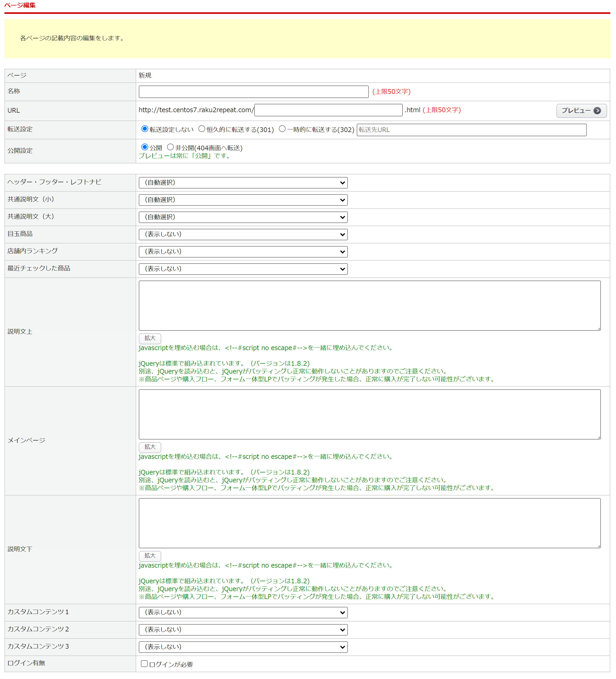Select 恒久的に転送する(301) radio option
Image resolution: width=616 pixels, height=679 pixels.
(x=202, y=129)
